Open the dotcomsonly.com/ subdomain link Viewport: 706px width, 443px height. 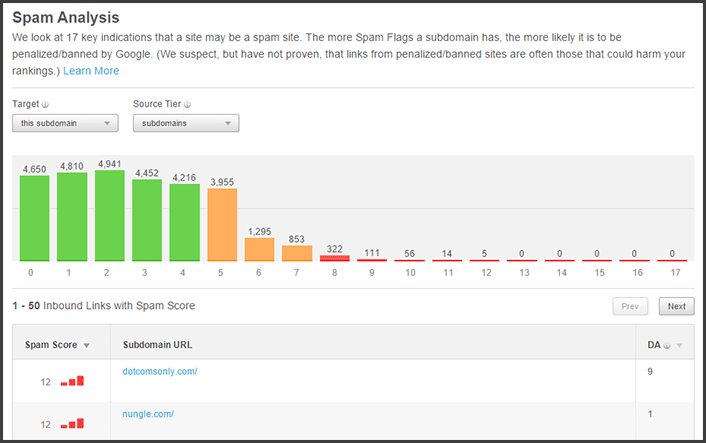point(160,371)
